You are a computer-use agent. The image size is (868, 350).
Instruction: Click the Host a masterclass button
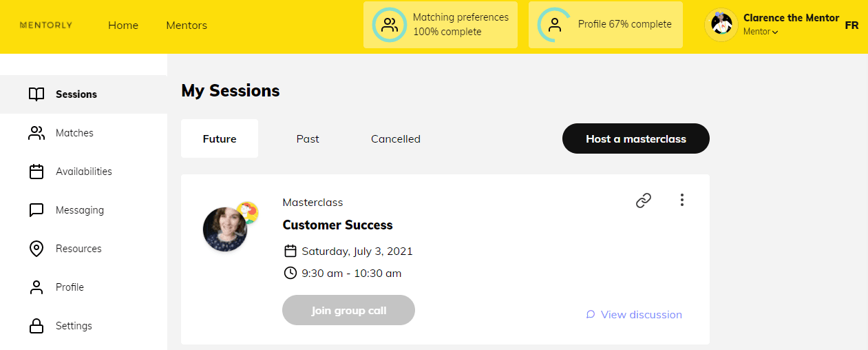tap(635, 139)
